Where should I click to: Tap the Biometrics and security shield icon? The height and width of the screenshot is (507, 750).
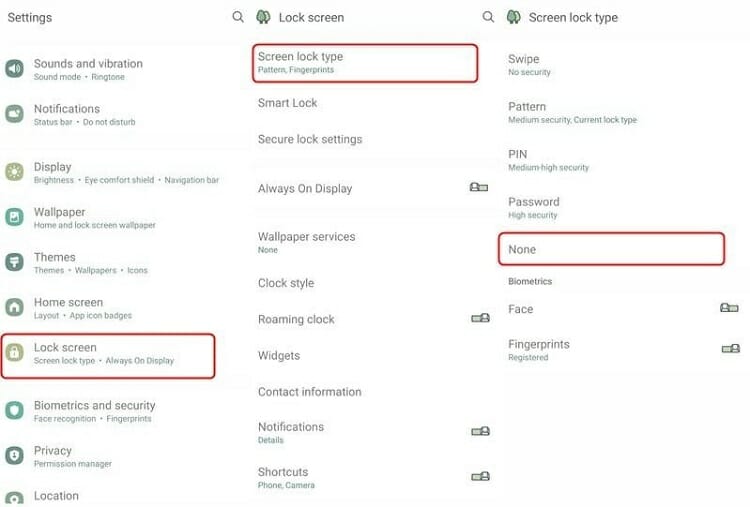[14, 410]
